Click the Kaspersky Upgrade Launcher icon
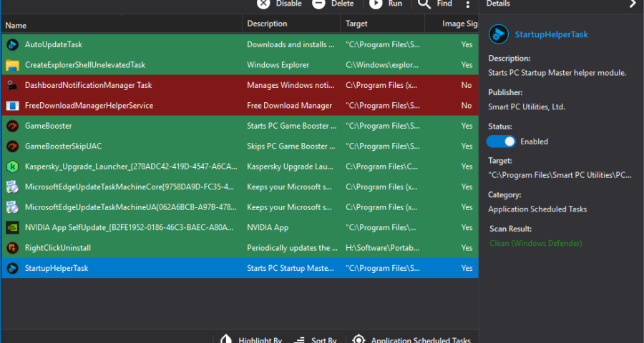 click(x=13, y=166)
